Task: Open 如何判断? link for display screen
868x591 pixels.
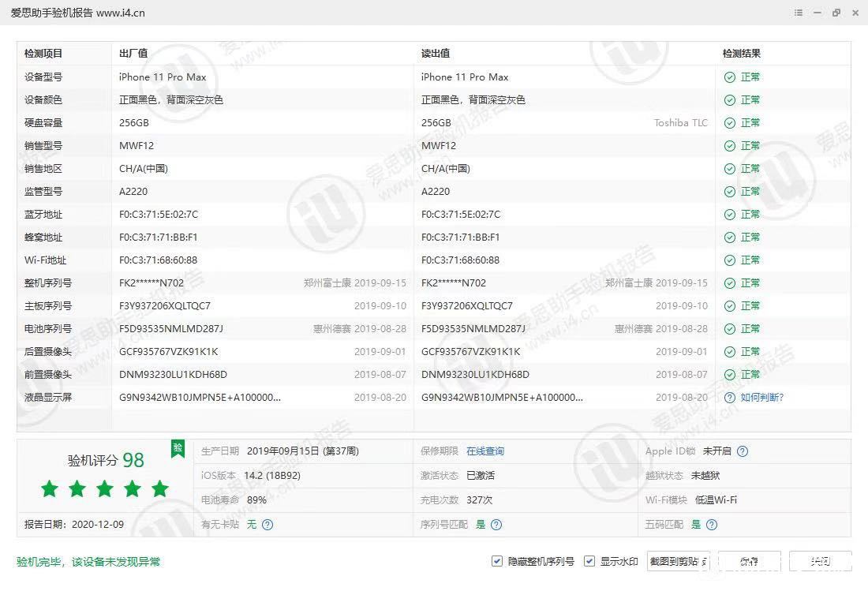Action: click(761, 398)
